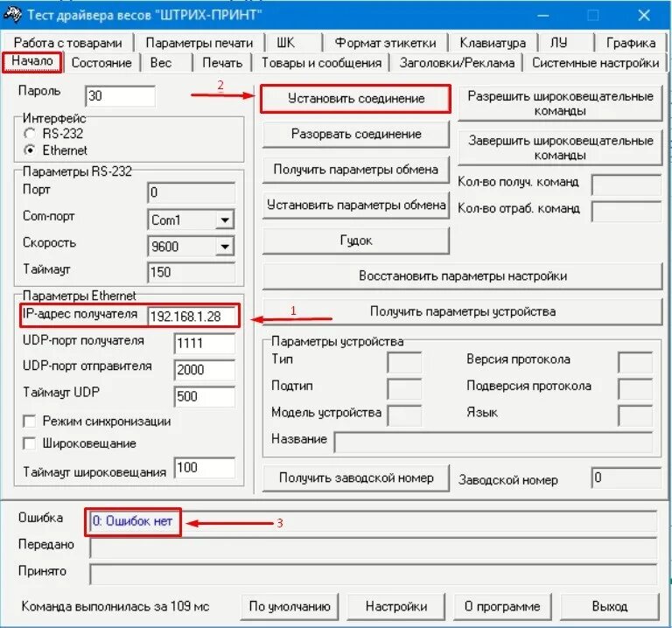Click the Подверсия протокола field
672x628 pixels.
635,389
